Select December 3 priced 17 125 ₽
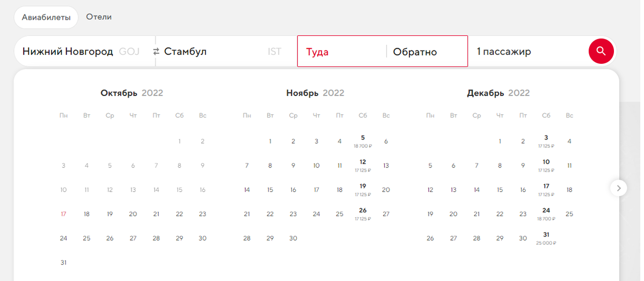Screen dimensions: 644x281 tap(546, 141)
